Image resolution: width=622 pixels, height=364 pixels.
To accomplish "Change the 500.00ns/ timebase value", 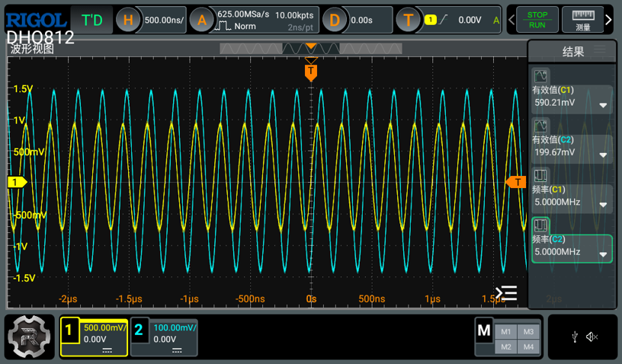I will [x=164, y=20].
